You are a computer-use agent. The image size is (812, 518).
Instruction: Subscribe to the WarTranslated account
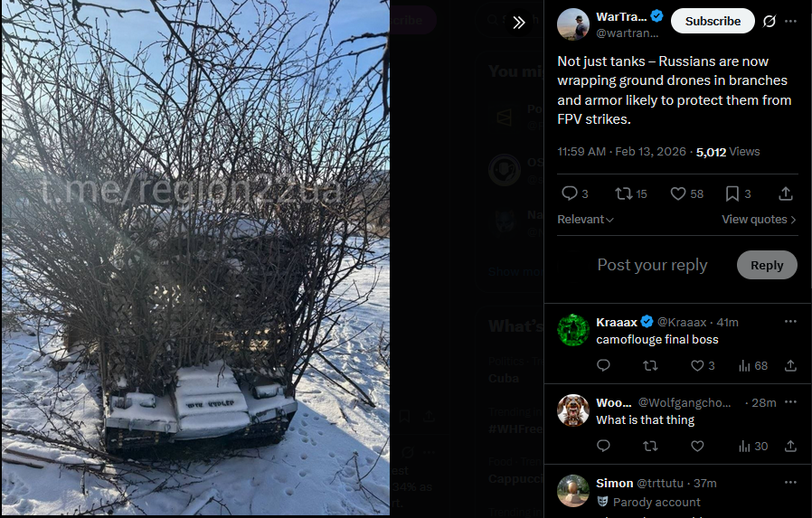pos(713,21)
